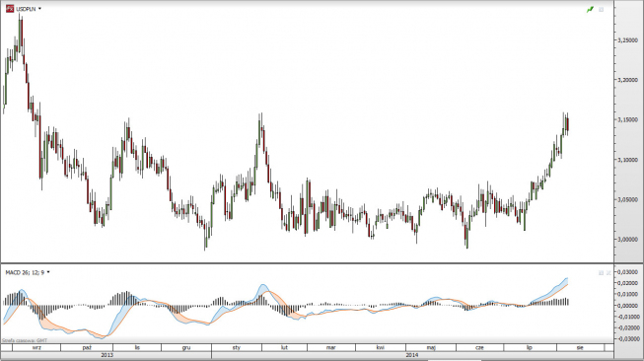Open the MACD 26; 12; 9 settings dropdown

coord(48,272)
